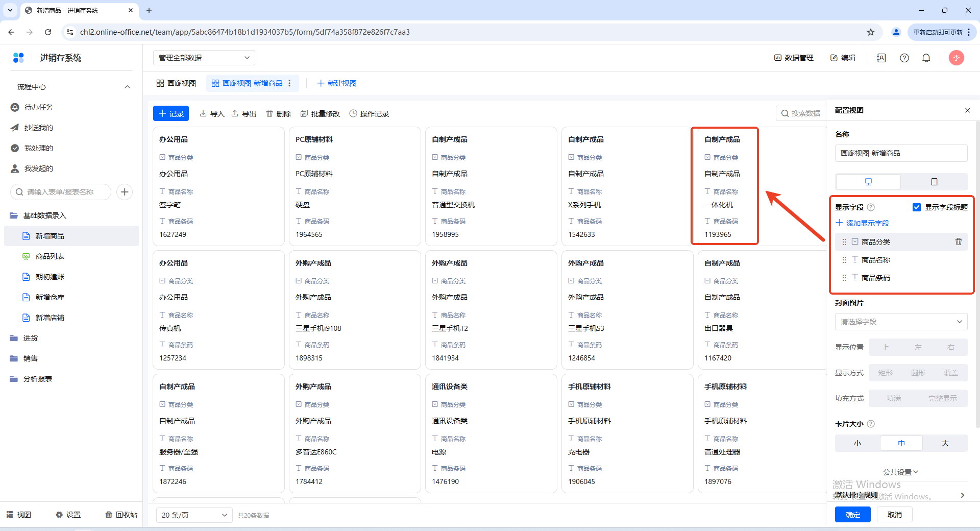Screen dimensions: 980x531
Task: Click the contacts icon in top bar
Action: (x=881, y=58)
